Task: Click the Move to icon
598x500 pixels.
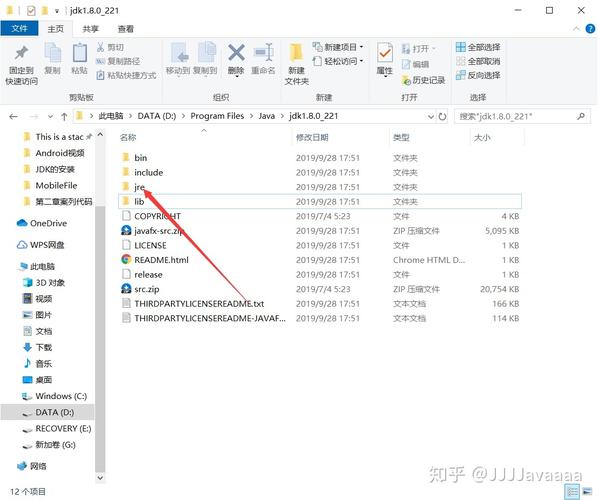Action: click(x=179, y=53)
